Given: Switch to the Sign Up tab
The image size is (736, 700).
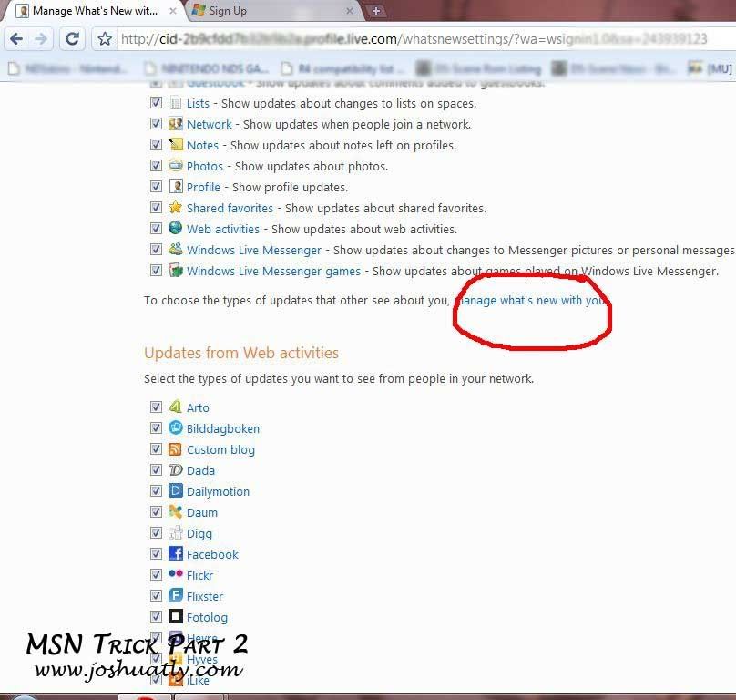Looking at the screenshot, I should click(x=274, y=11).
